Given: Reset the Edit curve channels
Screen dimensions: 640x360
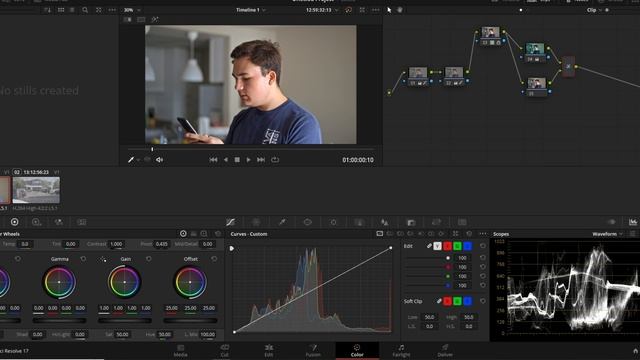Looking at the screenshot, I should point(483,246).
